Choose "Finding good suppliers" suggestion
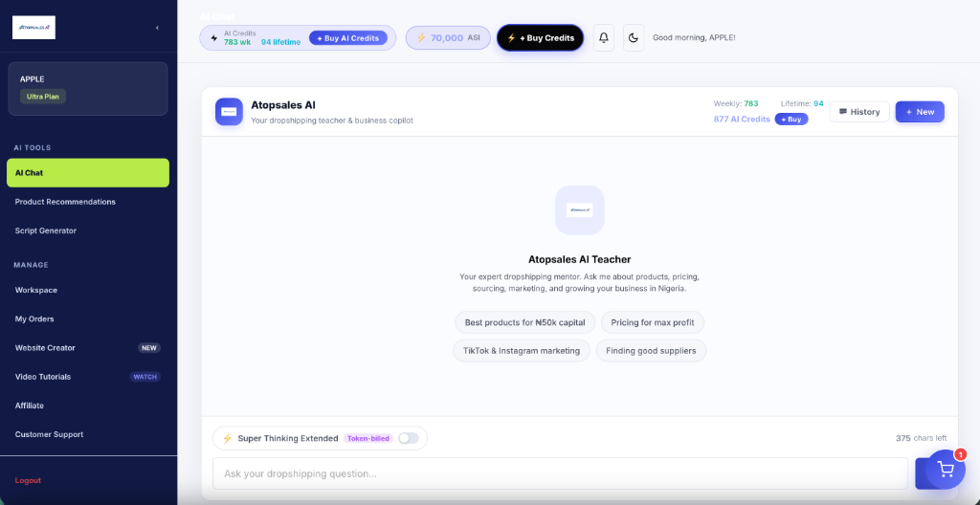 point(651,351)
